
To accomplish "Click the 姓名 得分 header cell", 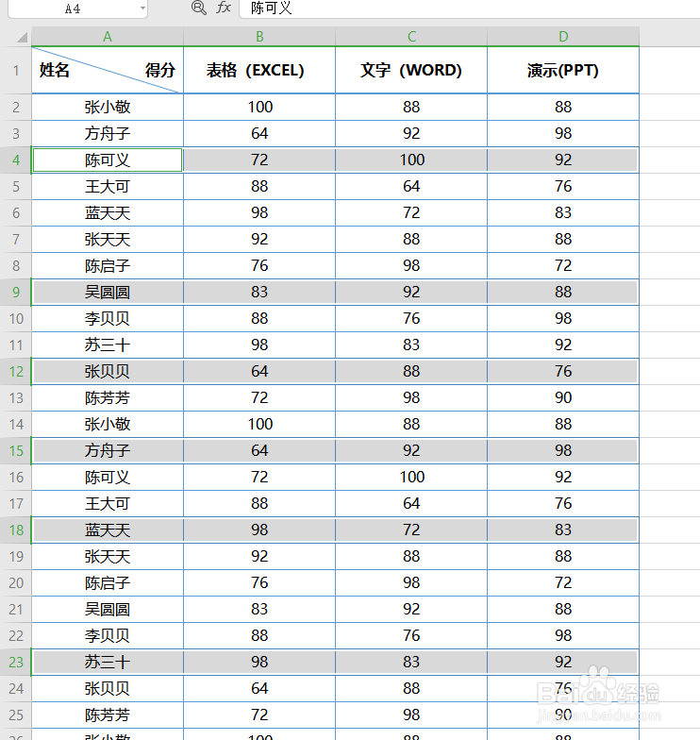I will pos(108,70).
